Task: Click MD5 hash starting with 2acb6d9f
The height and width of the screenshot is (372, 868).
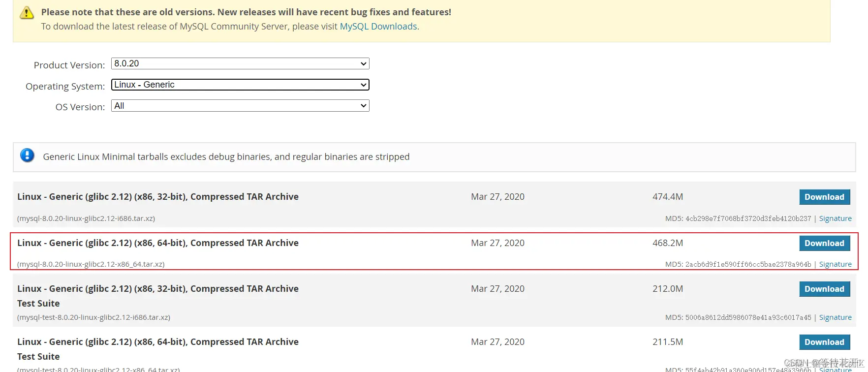Action: tap(748, 264)
